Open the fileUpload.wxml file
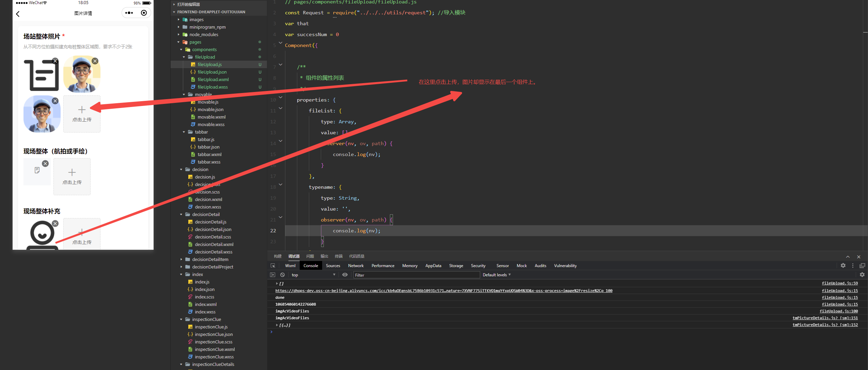The height and width of the screenshot is (370, 868). click(x=213, y=79)
